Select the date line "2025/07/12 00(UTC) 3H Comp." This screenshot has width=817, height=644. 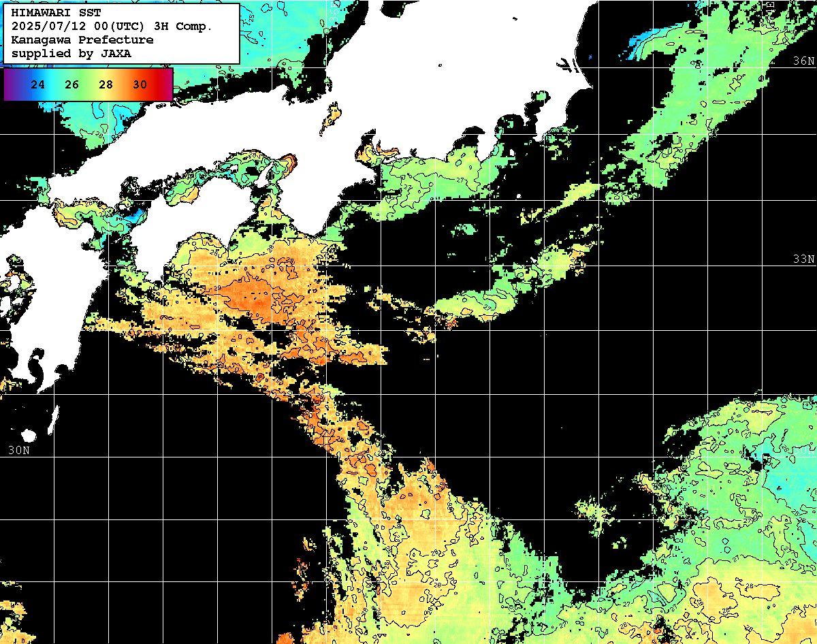(x=112, y=27)
